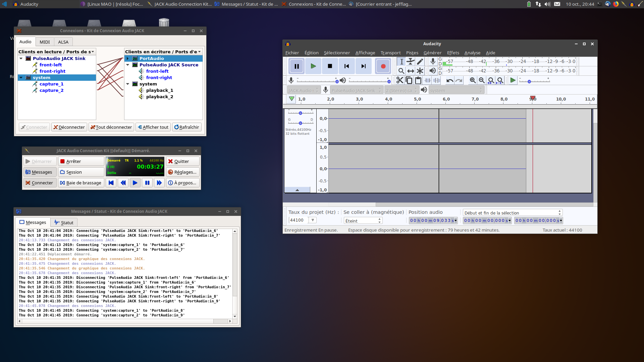Screen dimensions: 644x362
Task: Click the Zoom In magnifier icon
Action: (x=473, y=80)
